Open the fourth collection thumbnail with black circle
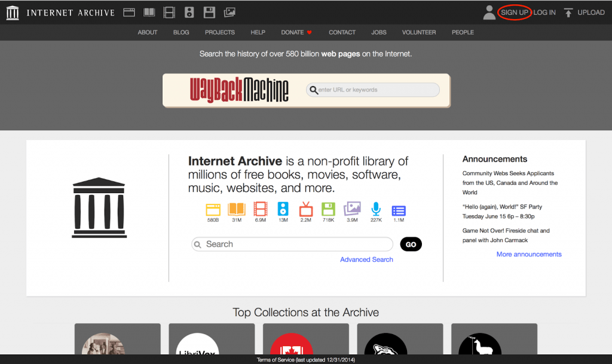The width and height of the screenshot is (612, 364). [x=400, y=339]
